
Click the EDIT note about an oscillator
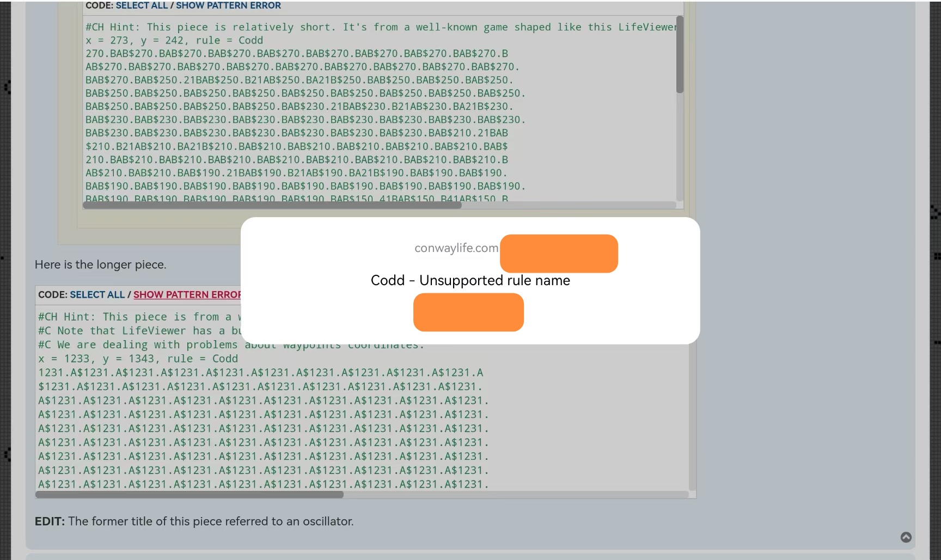point(194,521)
